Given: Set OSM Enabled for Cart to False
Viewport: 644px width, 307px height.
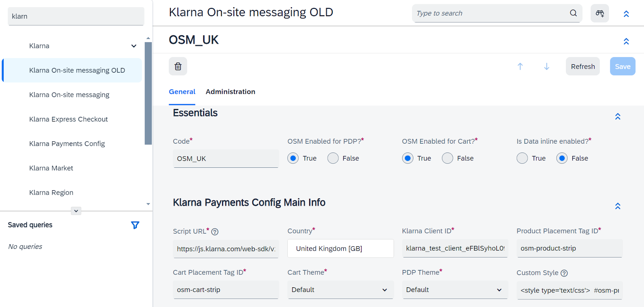Looking at the screenshot, I should click(448, 159).
